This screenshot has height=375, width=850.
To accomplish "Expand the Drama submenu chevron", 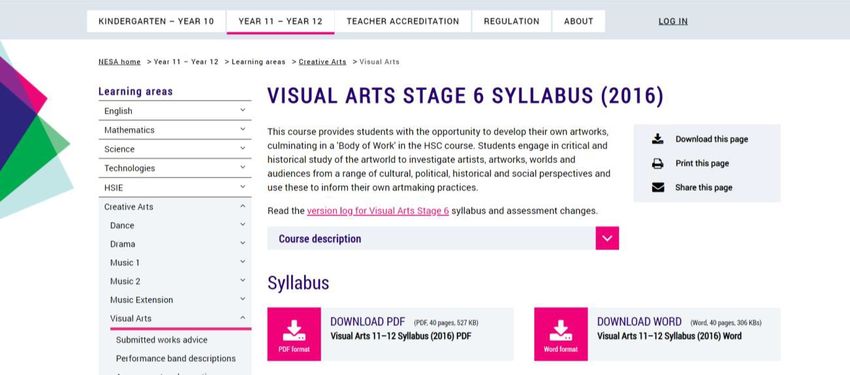I will [242, 243].
